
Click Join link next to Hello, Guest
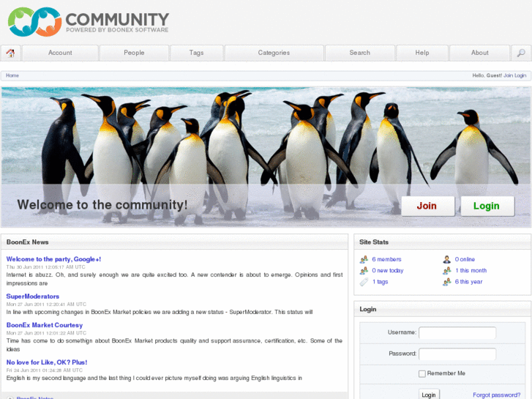point(508,75)
